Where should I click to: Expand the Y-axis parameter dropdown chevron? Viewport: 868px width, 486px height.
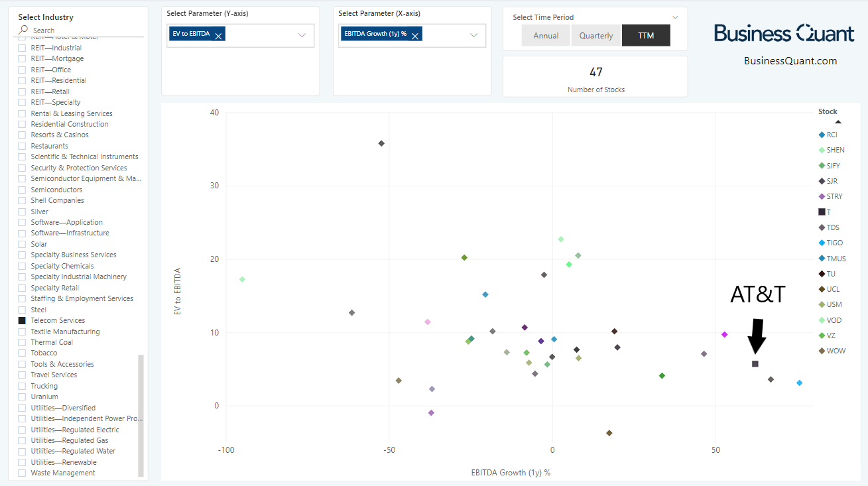(302, 35)
